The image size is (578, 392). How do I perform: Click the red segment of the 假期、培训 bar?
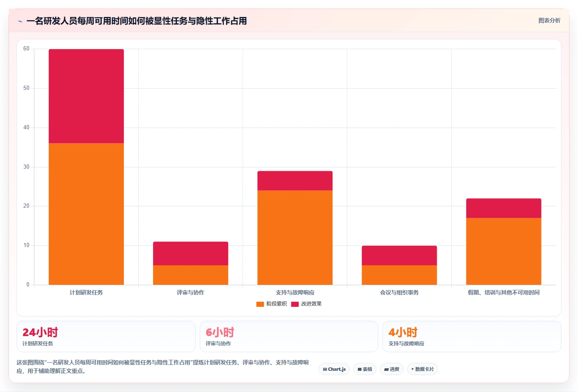(503, 208)
